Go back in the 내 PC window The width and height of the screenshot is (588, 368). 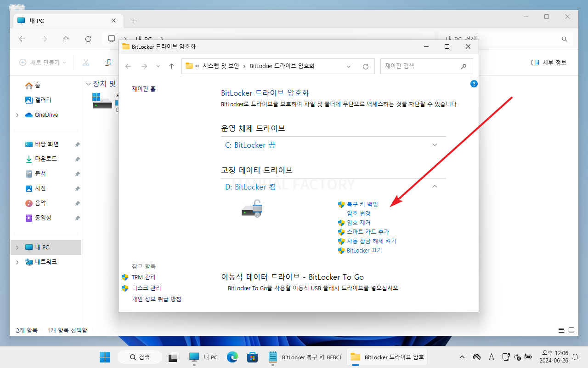point(22,39)
